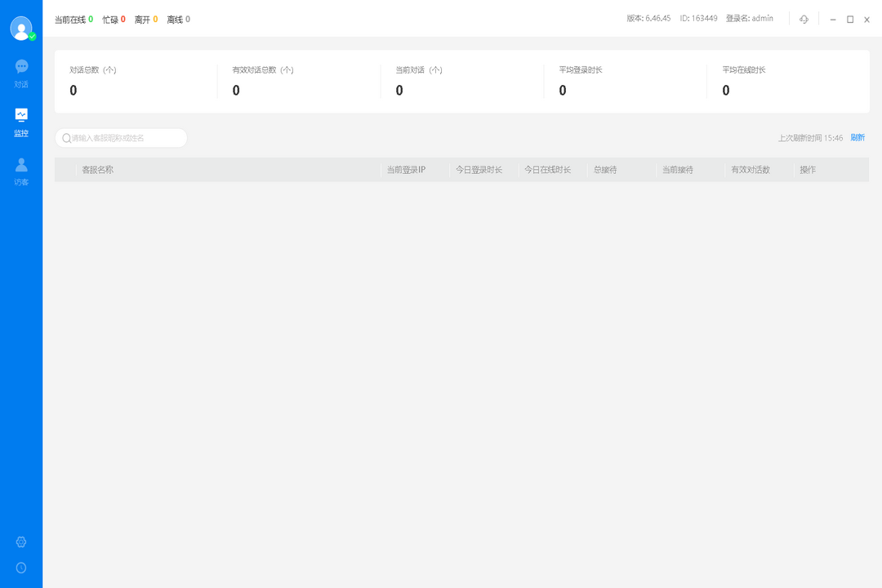Click 平均登录时长 statistic label

(x=581, y=70)
